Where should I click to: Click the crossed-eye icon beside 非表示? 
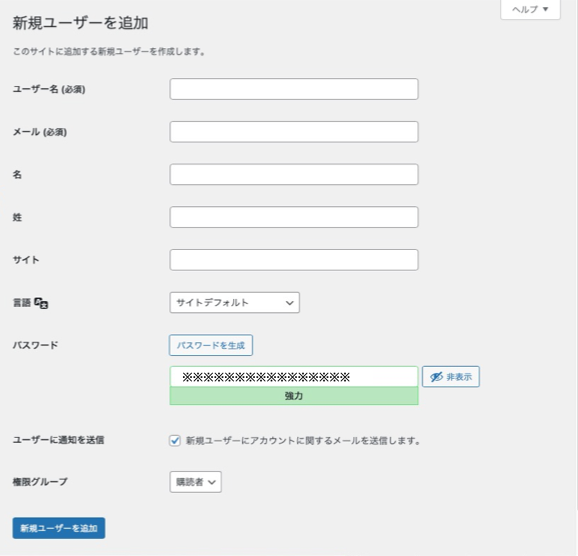pos(436,377)
